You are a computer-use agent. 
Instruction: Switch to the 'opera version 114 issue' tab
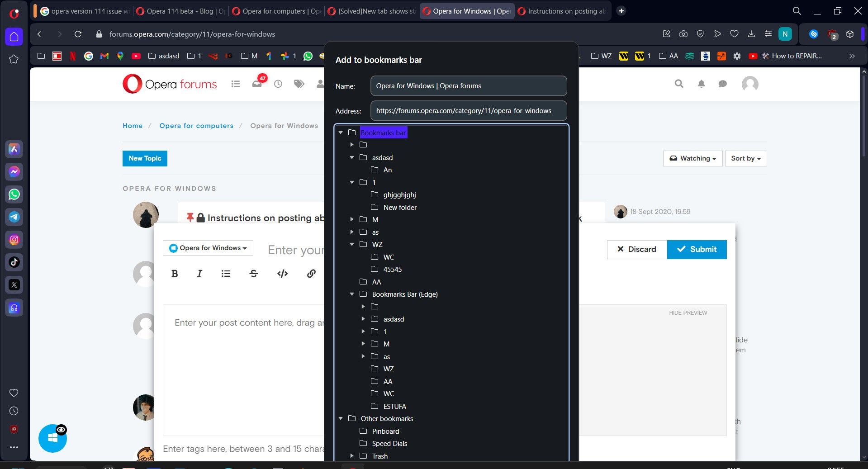85,11
